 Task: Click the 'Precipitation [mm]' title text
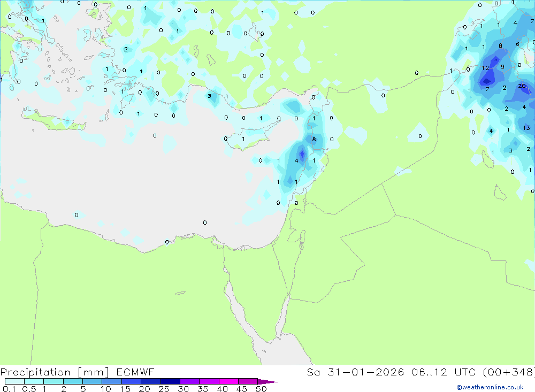[55, 372]
